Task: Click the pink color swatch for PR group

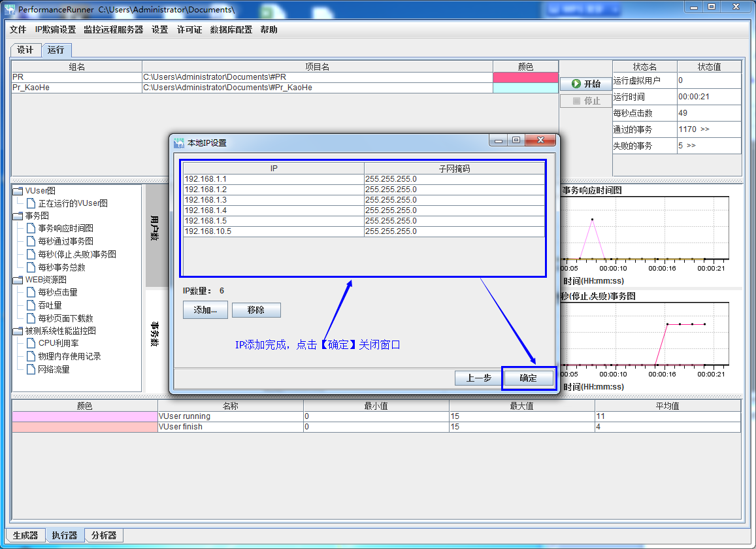Action: (x=525, y=77)
